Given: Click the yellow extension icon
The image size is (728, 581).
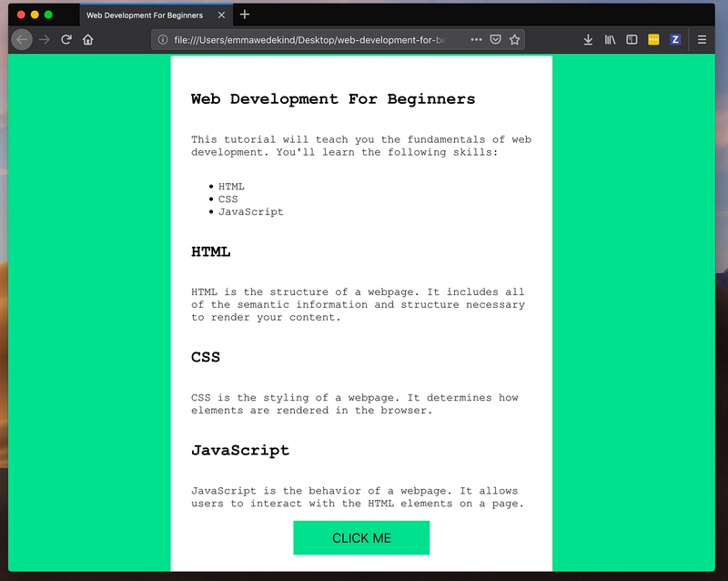Looking at the screenshot, I should point(653,39).
